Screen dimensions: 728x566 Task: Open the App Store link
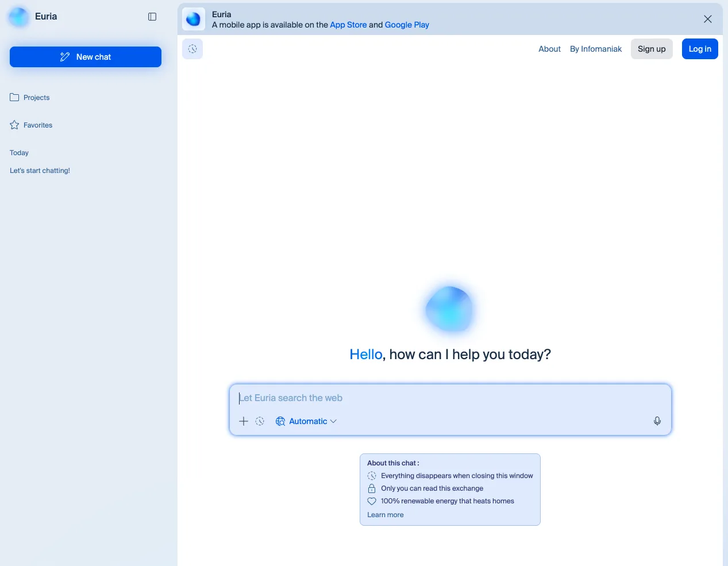[x=348, y=25]
